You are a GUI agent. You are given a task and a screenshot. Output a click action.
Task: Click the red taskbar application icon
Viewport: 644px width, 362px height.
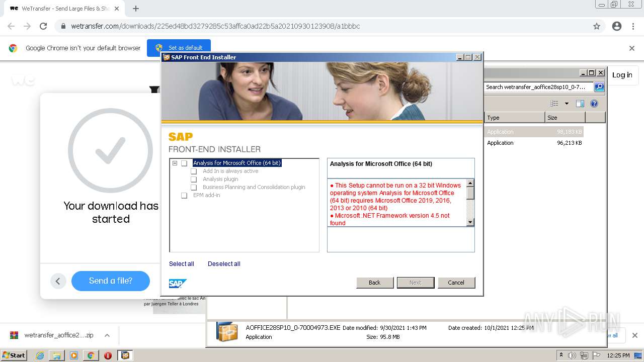point(108,355)
